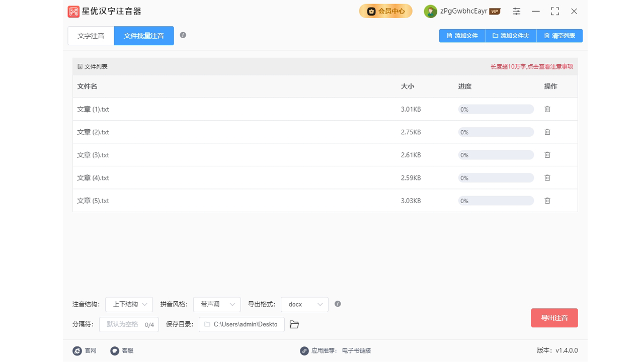Click the 客服 customer service icon
The width and height of the screenshot is (644, 362).
[x=114, y=350]
